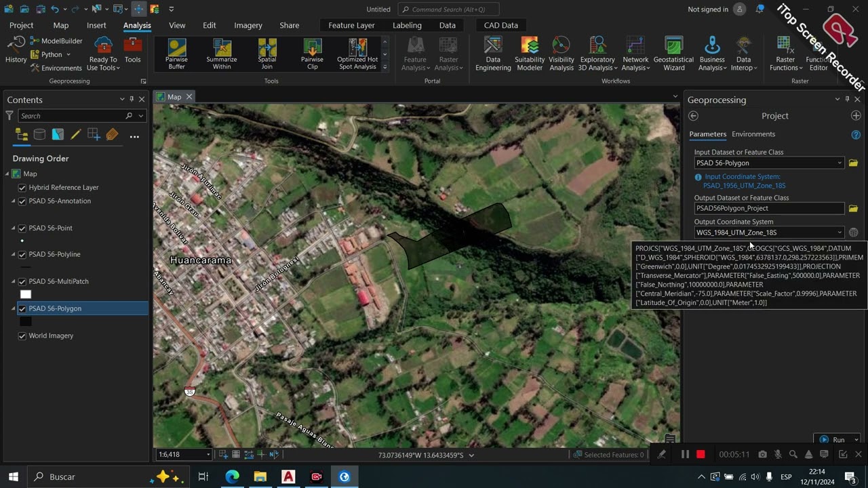Open map scale dropdown 1:6,418

click(x=207, y=455)
